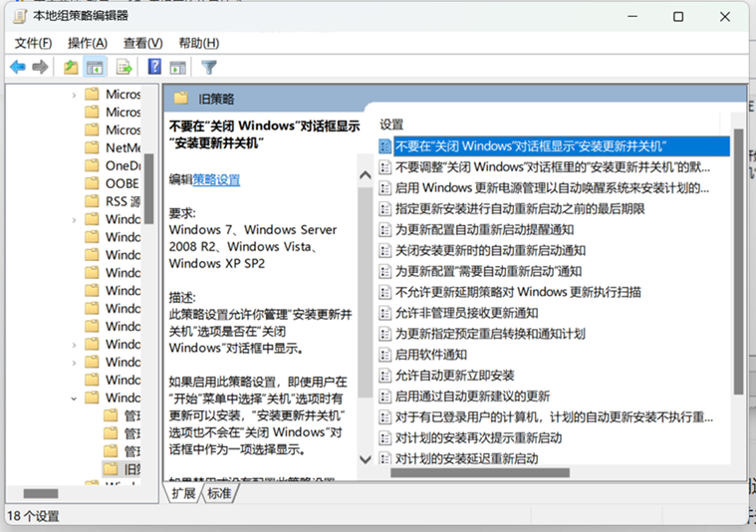The width and height of the screenshot is (756, 532).
Task: Switch to the 标准 tab
Action: [219, 493]
